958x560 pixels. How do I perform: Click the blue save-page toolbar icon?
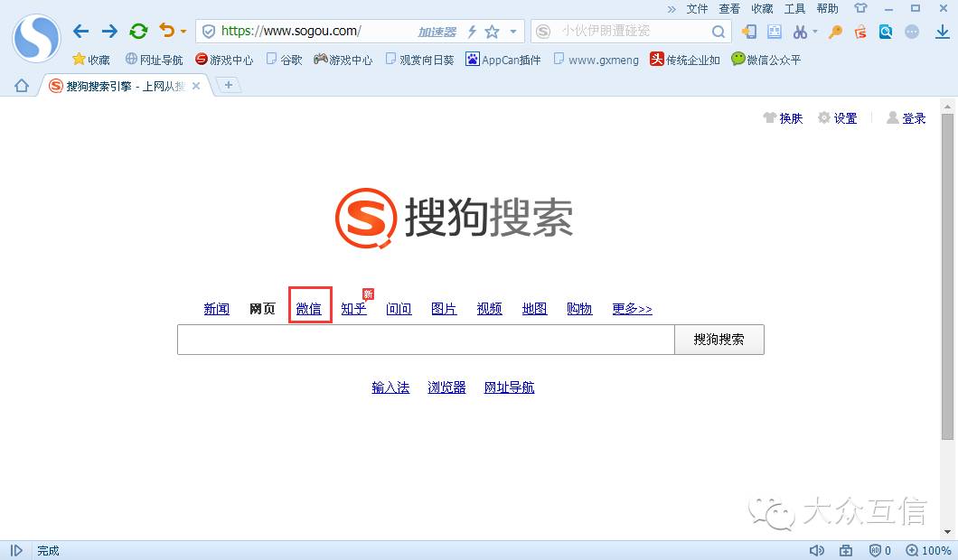(775, 31)
